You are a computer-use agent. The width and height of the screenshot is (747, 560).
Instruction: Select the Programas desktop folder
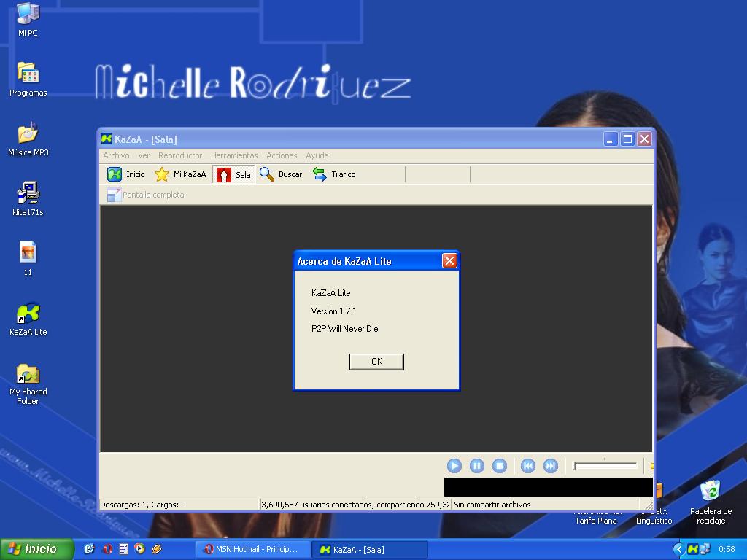(x=28, y=79)
